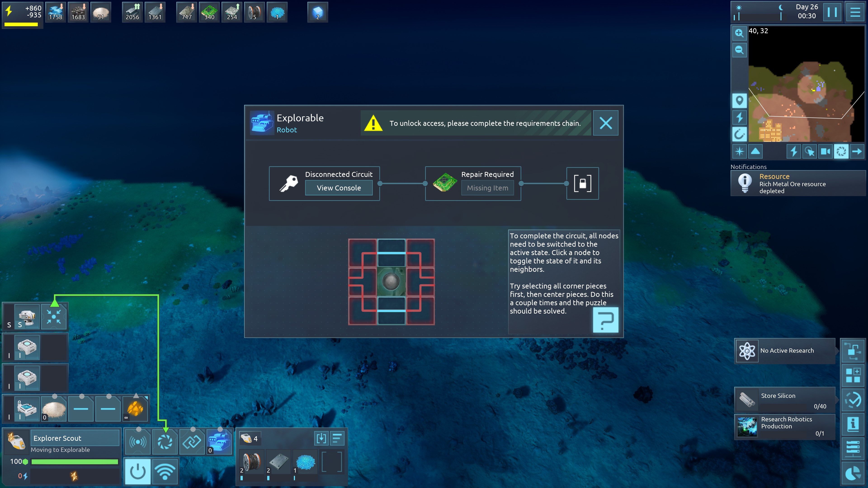Viewport: 868px width, 488px height.
Task: Click the map location pin icon
Action: (x=739, y=100)
